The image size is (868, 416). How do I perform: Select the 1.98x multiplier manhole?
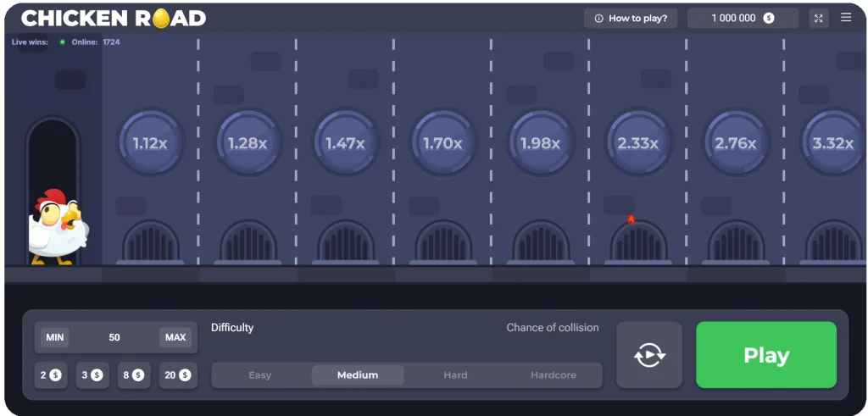[540, 144]
